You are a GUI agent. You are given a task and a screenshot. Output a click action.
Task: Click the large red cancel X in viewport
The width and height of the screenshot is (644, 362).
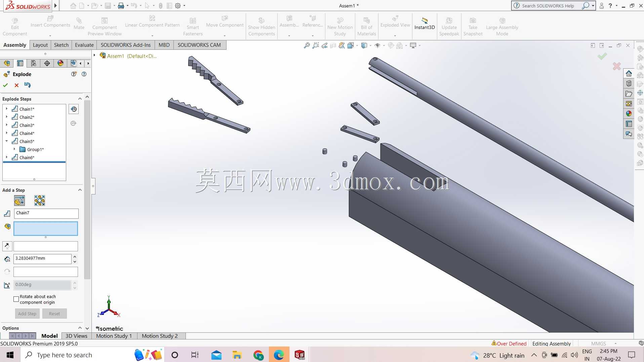616,66
